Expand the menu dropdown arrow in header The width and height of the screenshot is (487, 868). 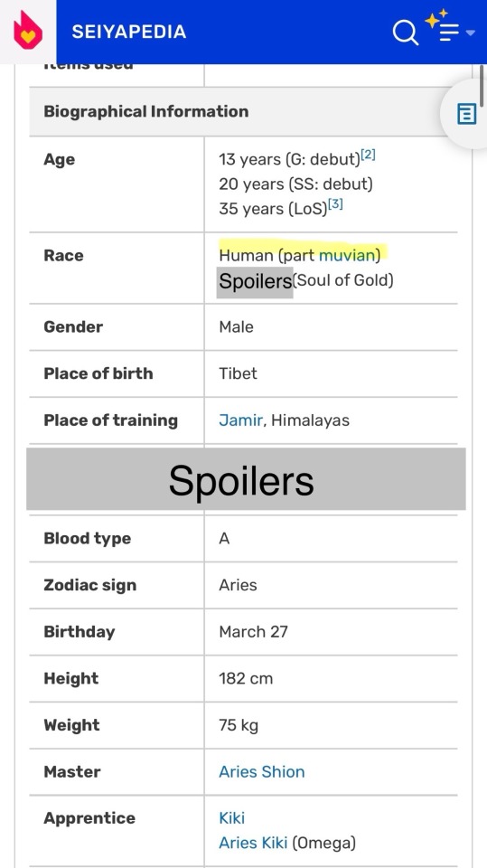tap(471, 33)
